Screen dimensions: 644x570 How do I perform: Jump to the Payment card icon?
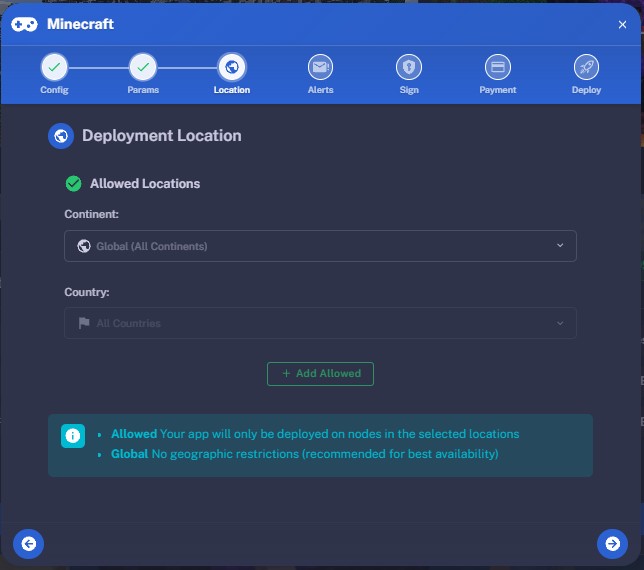(x=497, y=67)
